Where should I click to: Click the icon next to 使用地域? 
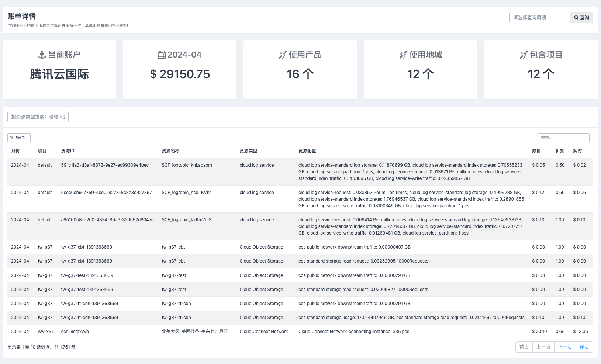tap(403, 55)
